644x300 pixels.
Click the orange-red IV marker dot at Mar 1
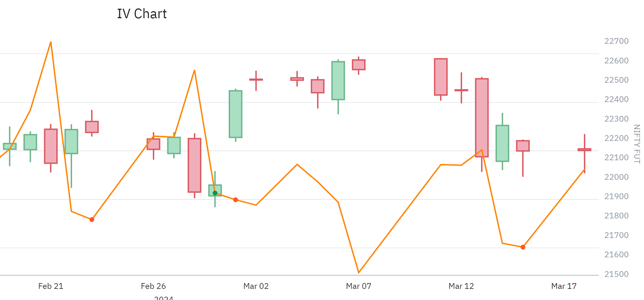tap(236, 200)
